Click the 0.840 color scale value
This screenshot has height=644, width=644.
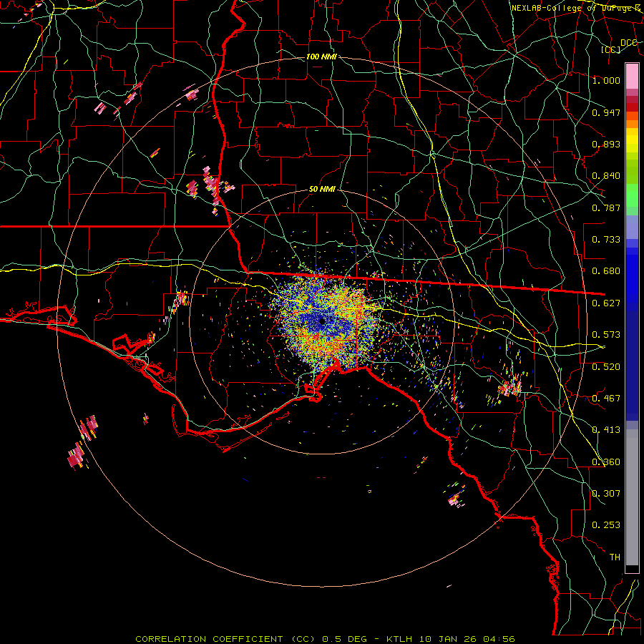click(606, 176)
